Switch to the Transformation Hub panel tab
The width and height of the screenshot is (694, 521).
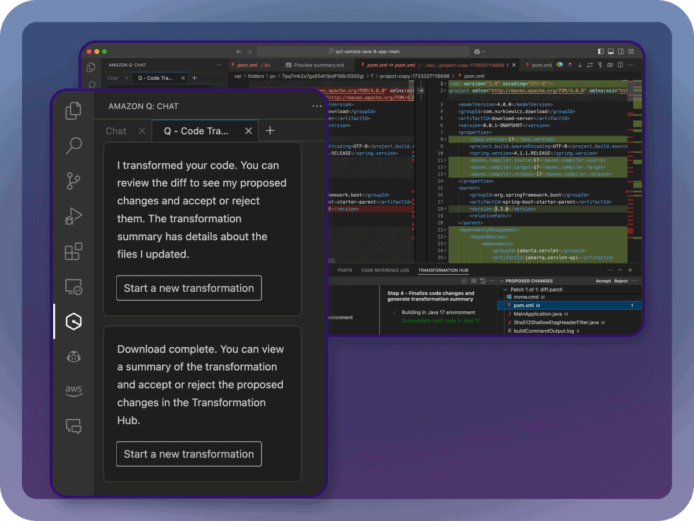[x=443, y=270]
